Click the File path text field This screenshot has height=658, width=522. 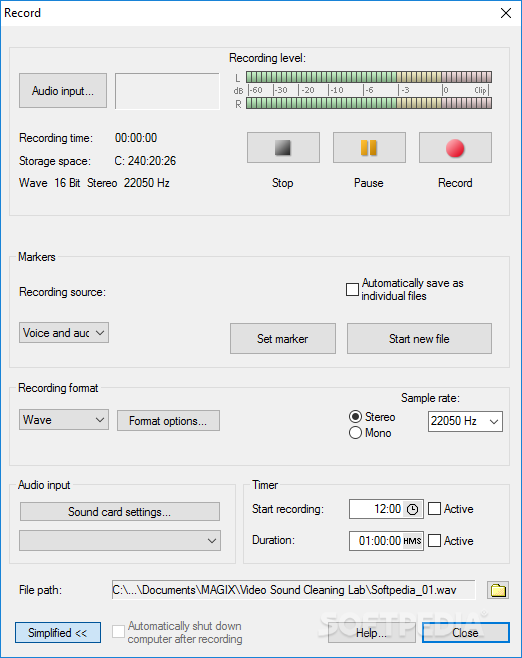click(294, 590)
